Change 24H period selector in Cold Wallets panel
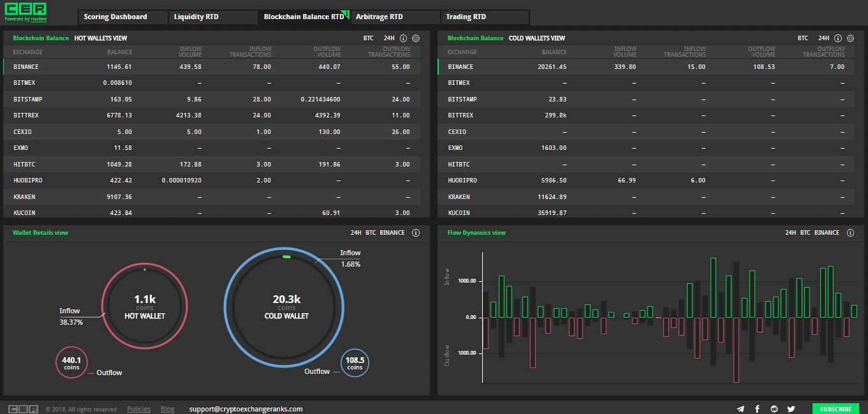Screen dimensions: 868x414 [x=824, y=38]
